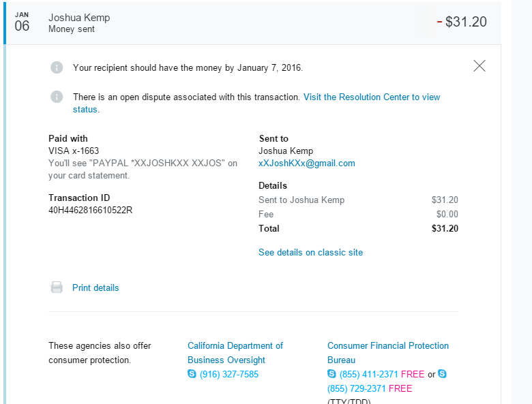Click the info icon beside open dispute notice
Screen dimensions: 532x404
pos(57,97)
